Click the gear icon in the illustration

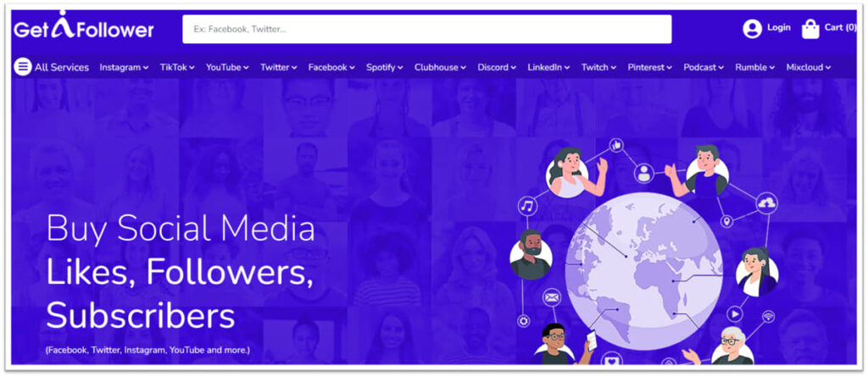(x=523, y=321)
